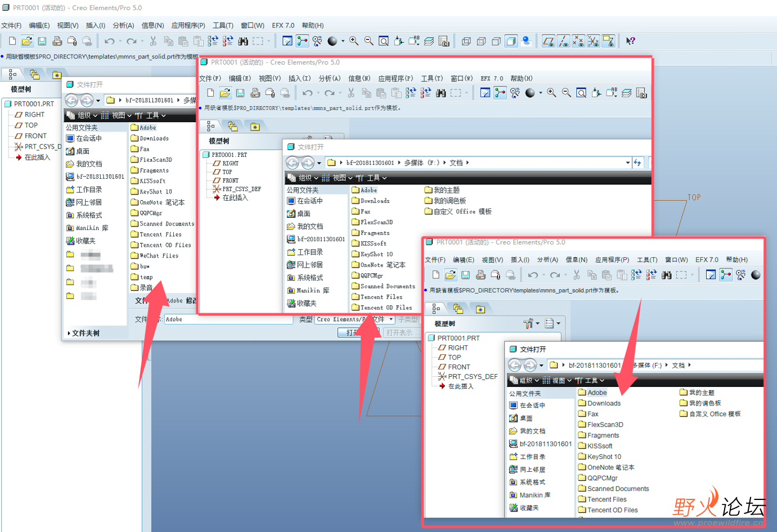Switch to folder browser tab in the lower-right window
777x532 pixels.
(458, 309)
